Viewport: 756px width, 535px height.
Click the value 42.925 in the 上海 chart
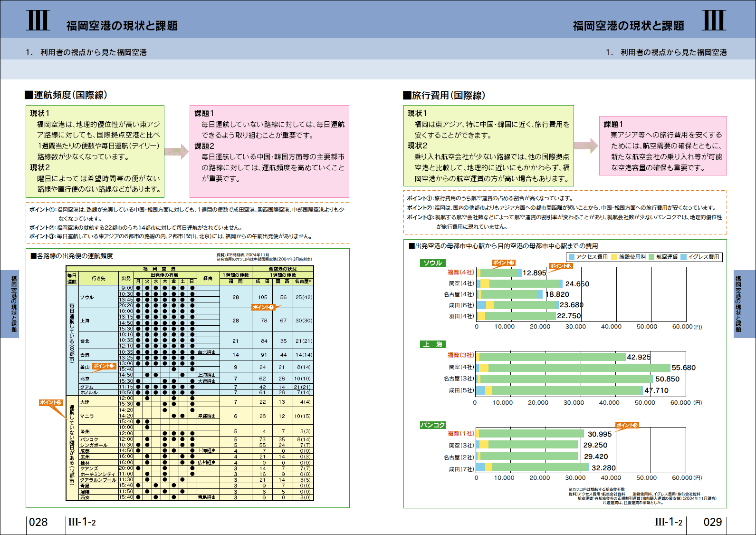pyautogui.click(x=639, y=357)
